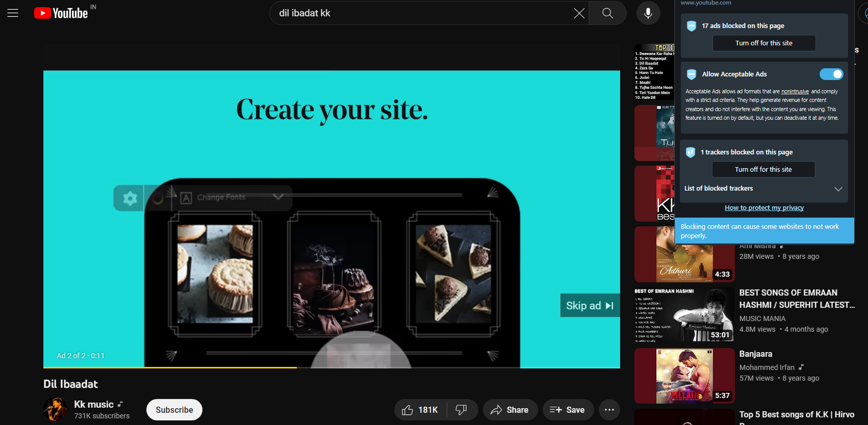Click the Ad 2 of 2 countdown label
The width and height of the screenshot is (868, 425).
[81, 356]
